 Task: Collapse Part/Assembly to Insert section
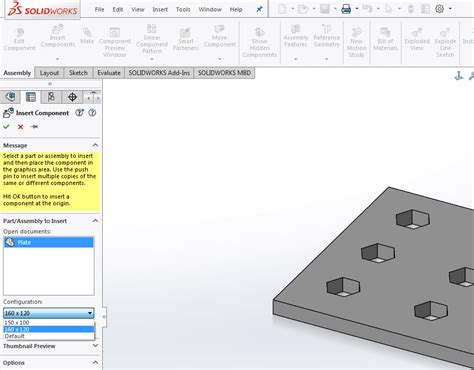click(x=95, y=221)
